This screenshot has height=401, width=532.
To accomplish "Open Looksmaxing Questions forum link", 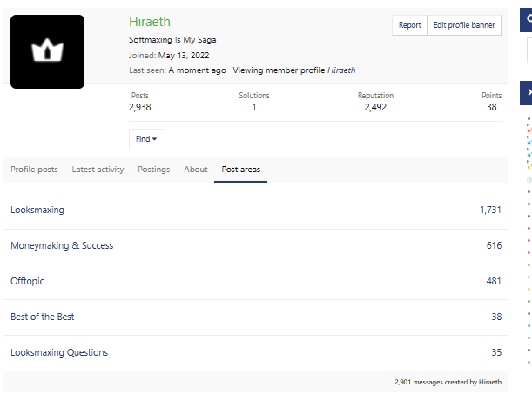I will [59, 353].
